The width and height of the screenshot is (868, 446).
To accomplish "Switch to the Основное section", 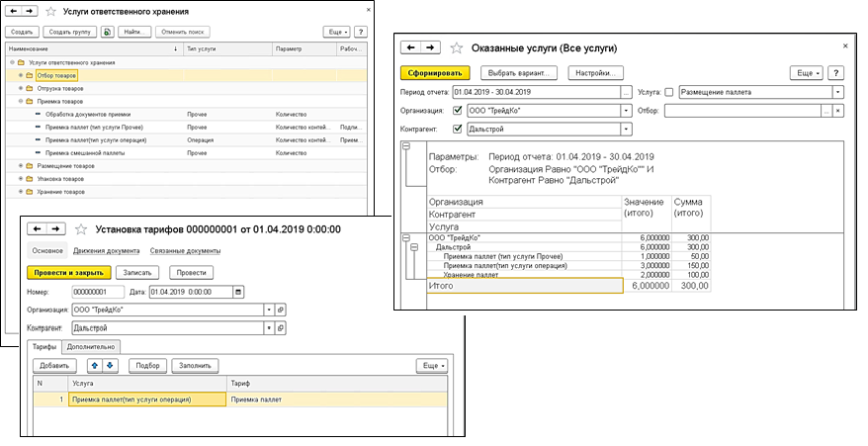I will click(x=47, y=251).
